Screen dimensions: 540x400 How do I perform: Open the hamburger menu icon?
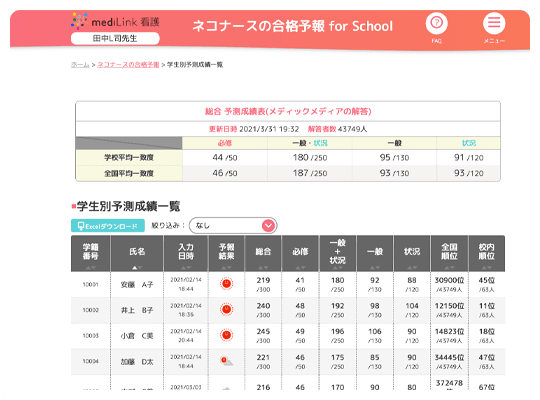(x=494, y=23)
